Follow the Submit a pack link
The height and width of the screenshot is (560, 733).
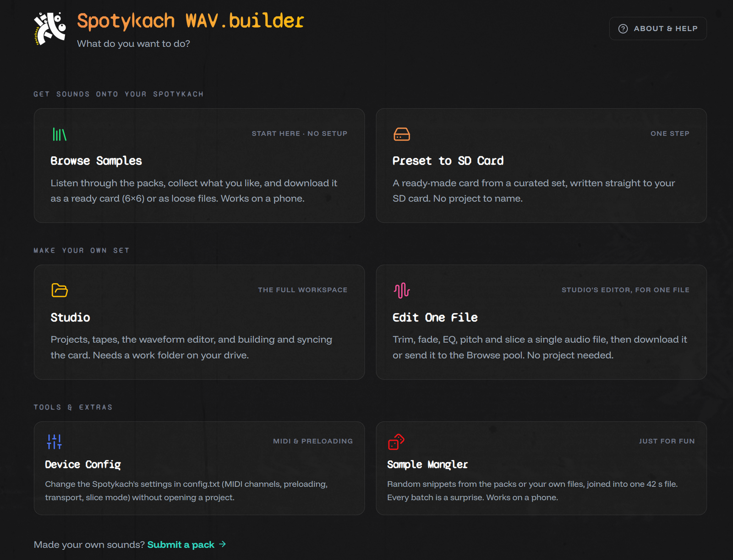(181, 544)
